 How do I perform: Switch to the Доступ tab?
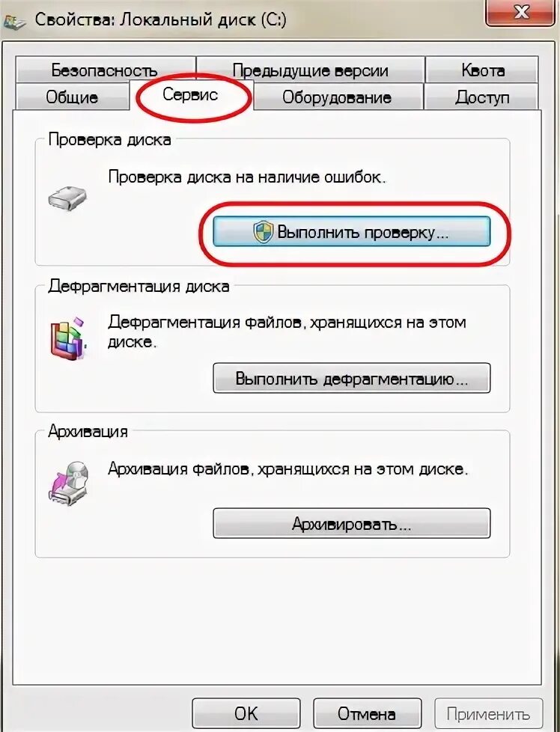pos(482,97)
